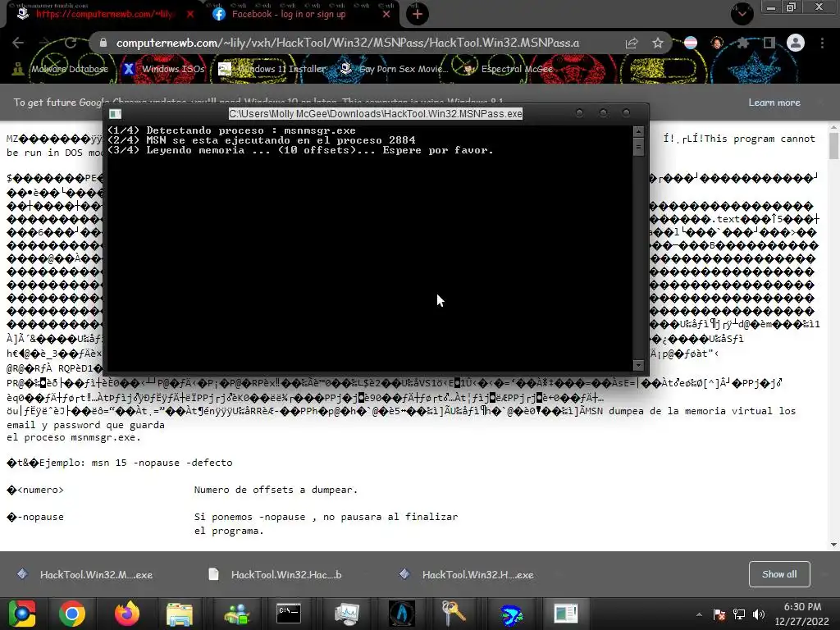840x630 pixels.
Task: Expand the tab search dropdown arrow
Action: click(x=742, y=14)
